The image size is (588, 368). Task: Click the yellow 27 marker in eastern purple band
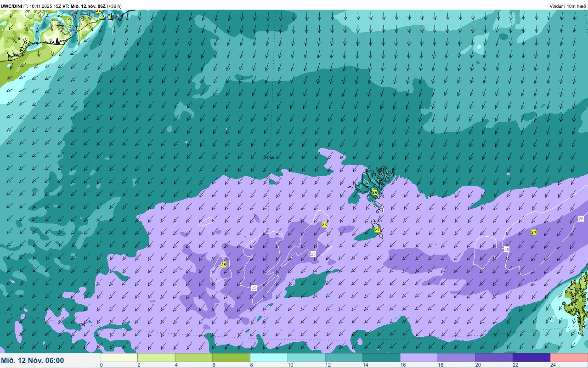pyautogui.click(x=534, y=232)
